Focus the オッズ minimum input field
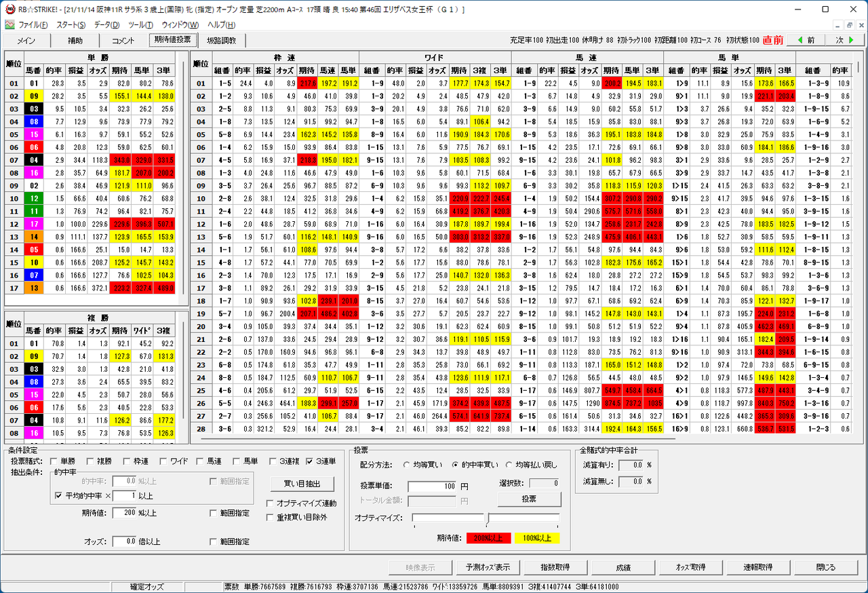The height and width of the screenshot is (593, 868). tap(125, 541)
